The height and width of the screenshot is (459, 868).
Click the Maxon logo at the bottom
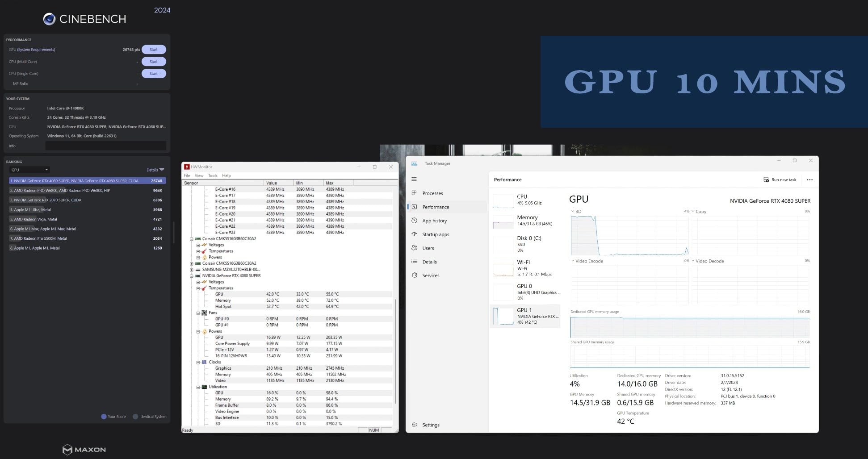(84, 449)
